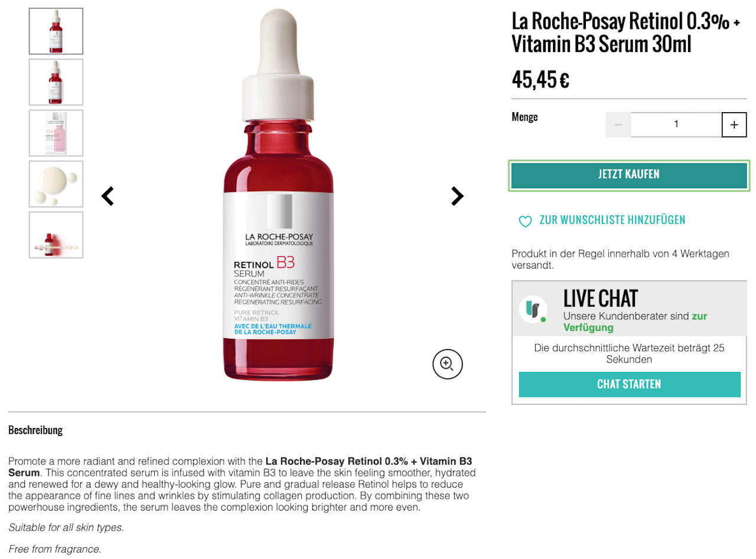Increase quantity with the plus button
The image size is (756, 559).
pos(734,125)
